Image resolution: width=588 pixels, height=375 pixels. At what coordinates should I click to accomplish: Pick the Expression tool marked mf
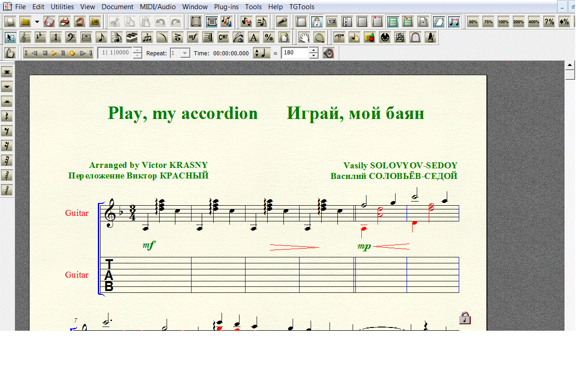[193, 37]
